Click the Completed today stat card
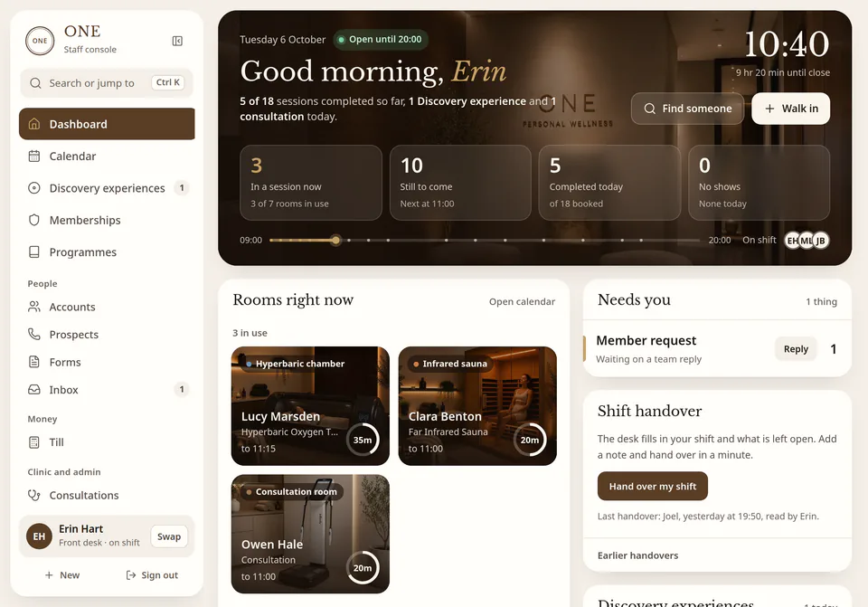 pos(609,183)
